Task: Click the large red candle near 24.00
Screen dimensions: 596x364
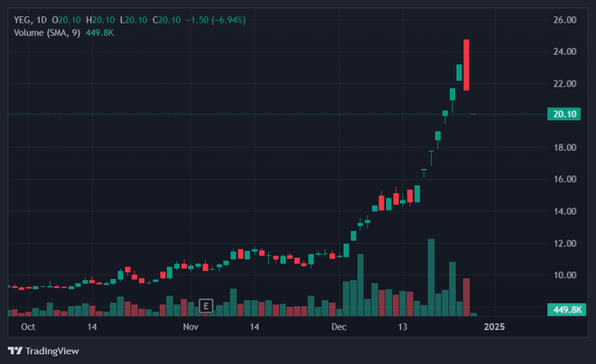Action: pos(466,65)
